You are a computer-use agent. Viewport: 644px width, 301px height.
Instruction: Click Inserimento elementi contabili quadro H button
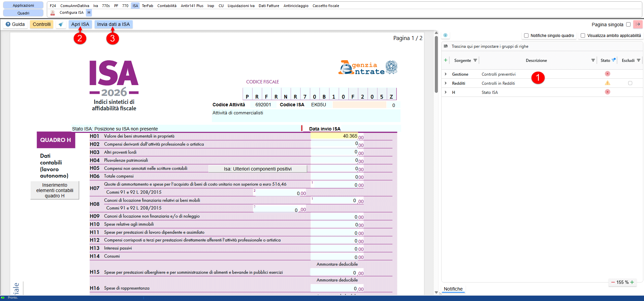[55, 190]
